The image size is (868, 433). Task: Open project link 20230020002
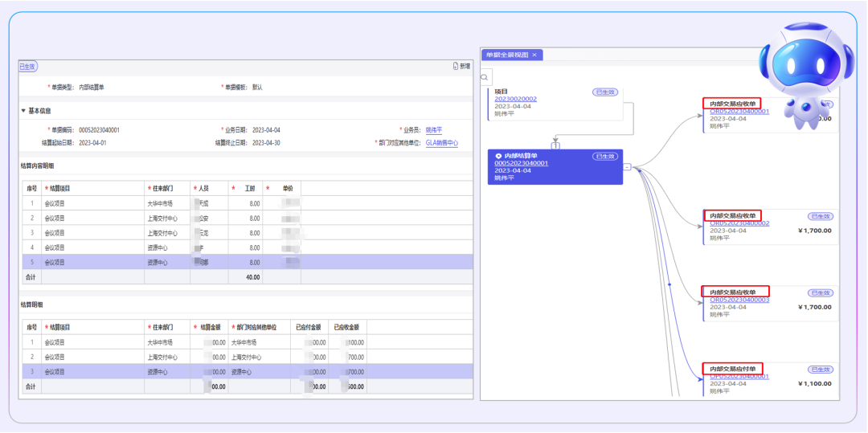(x=515, y=99)
